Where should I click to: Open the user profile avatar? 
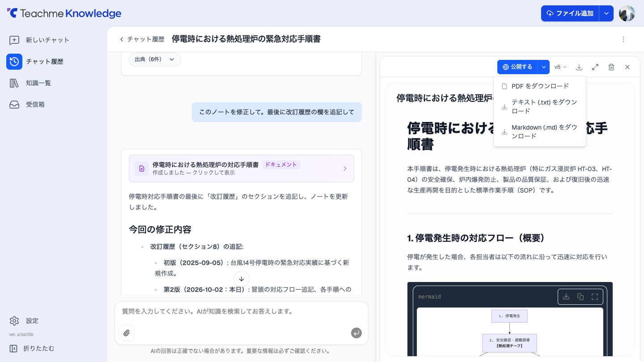tap(627, 13)
